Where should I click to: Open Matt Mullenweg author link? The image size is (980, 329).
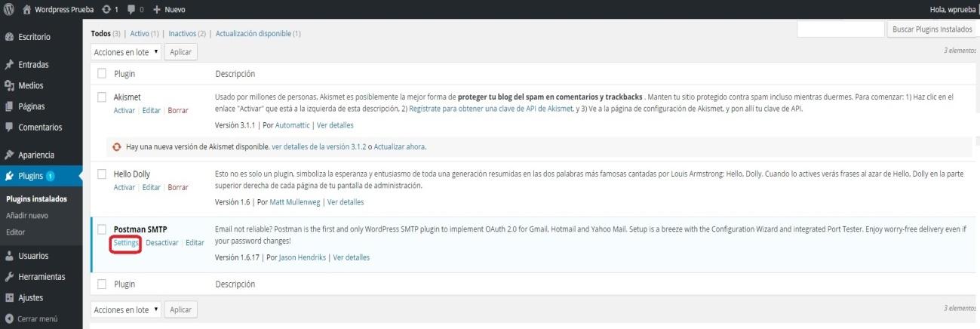click(295, 202)
